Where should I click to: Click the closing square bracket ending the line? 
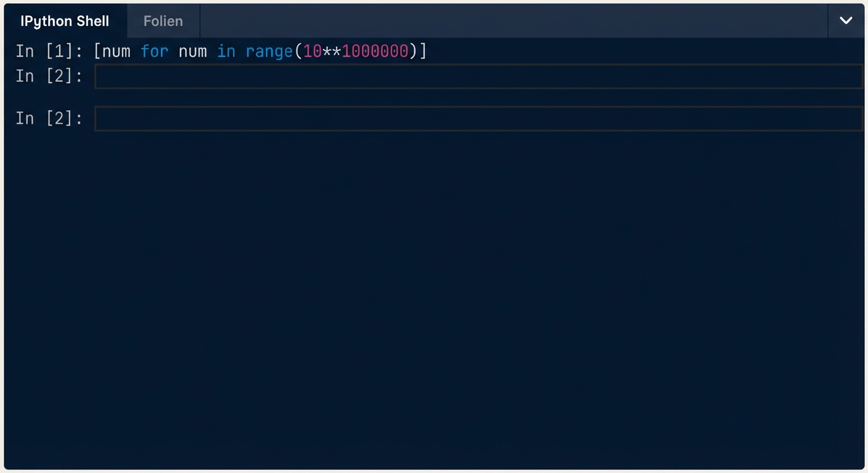[x=423, y=51]
